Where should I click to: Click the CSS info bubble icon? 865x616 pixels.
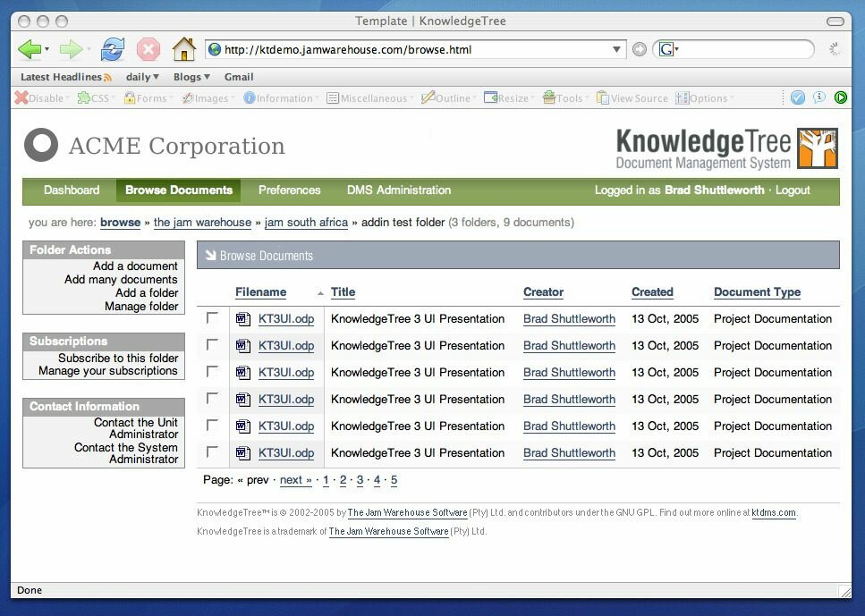(x=819, y=97)
